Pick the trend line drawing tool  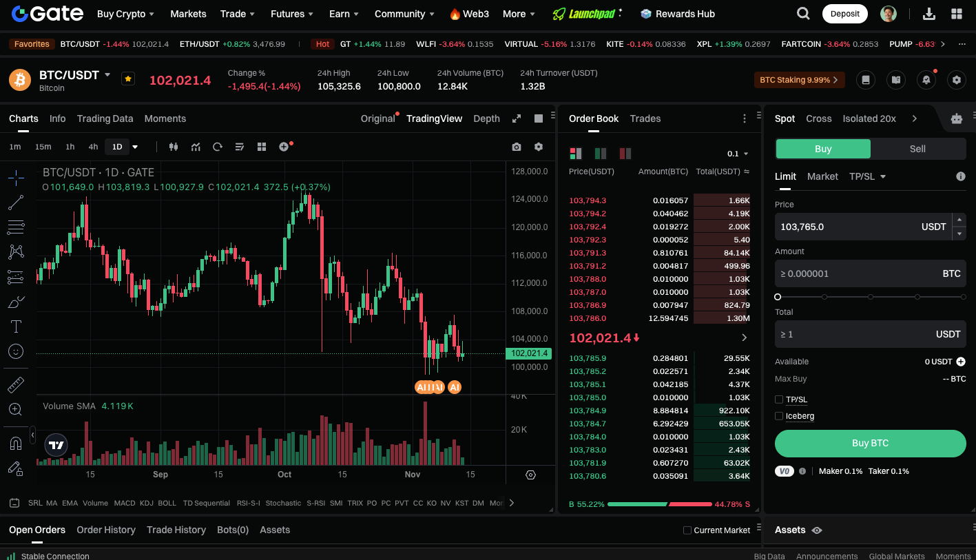click(16, 203)
